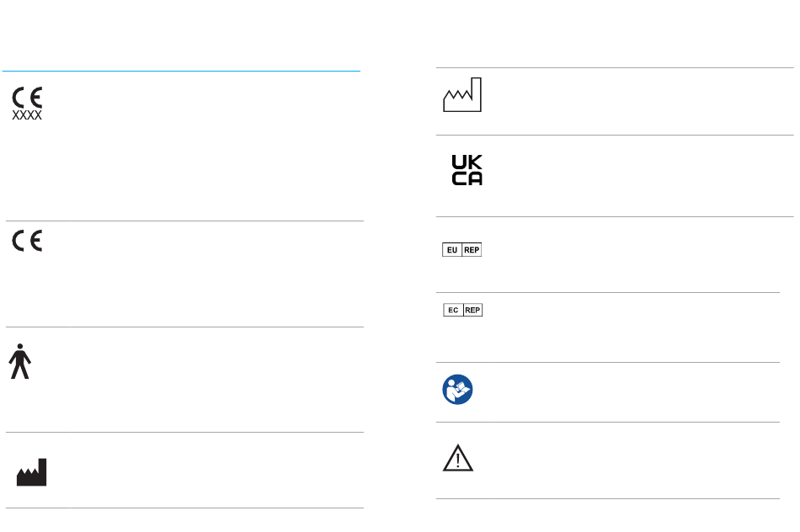Click the outlined date of manufacture factory symbol
This screenshot has height=532, width=800.
click(x=462, y=95)
